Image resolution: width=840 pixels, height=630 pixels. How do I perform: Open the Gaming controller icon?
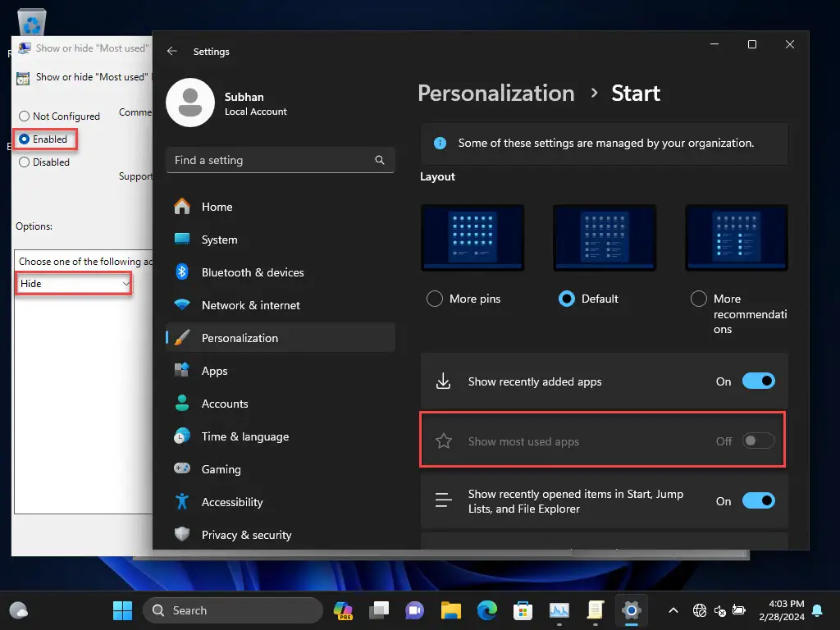coord(182,468)
